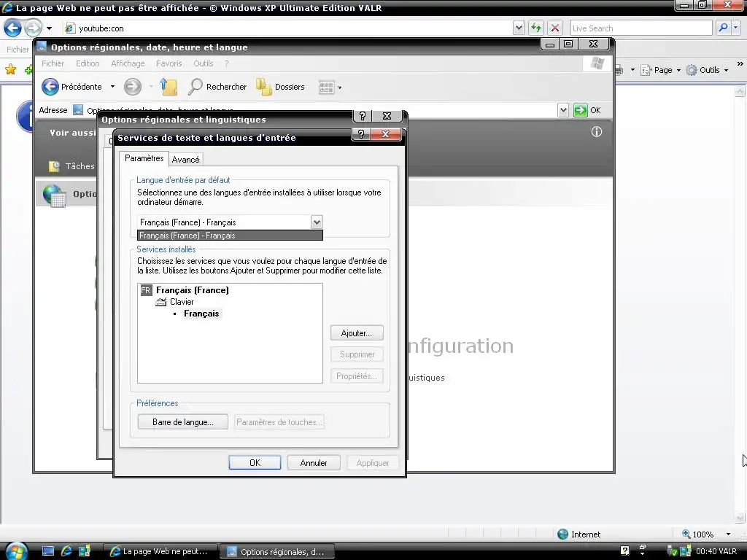Open the Précédente history dropdown arrow
This screenshot has width=747, height=560.
(x=112, y=87)
